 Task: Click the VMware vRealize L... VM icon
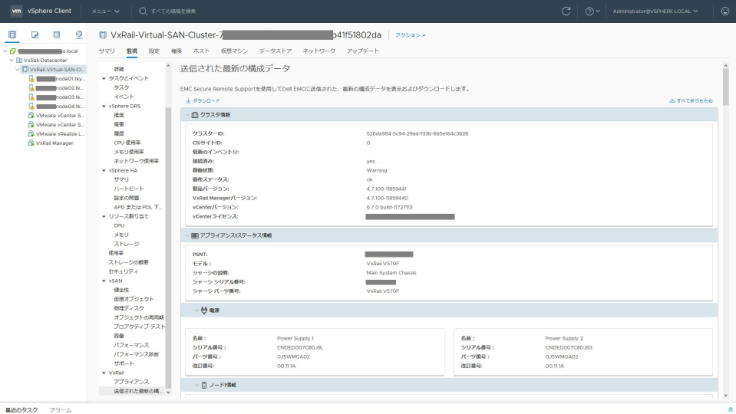31,134
